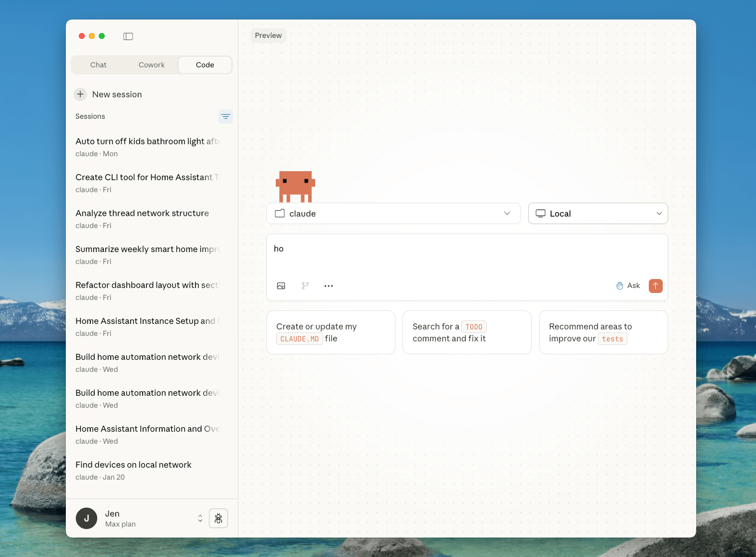Viewport: 756px width, 557px height.
Task: Select the Code tab
Action: tap(205, 65)
